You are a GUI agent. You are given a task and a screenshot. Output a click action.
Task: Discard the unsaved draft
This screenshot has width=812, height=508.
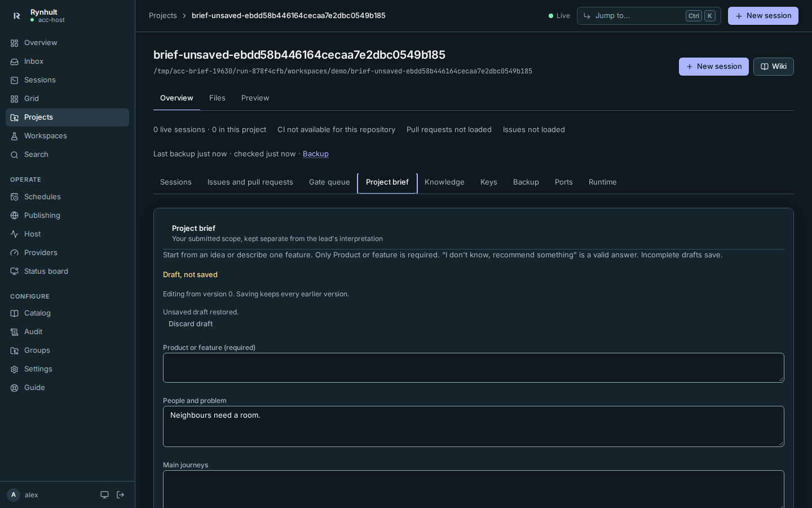[x=191, y=324]
